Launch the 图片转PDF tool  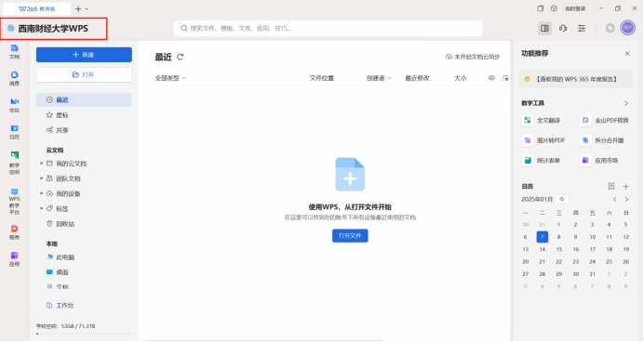click(543, 140)
